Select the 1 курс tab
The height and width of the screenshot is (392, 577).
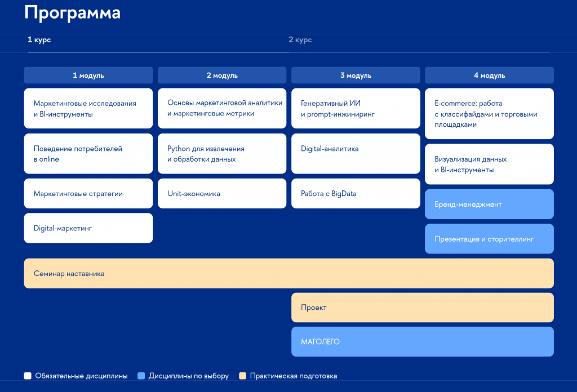click(39, 40)
